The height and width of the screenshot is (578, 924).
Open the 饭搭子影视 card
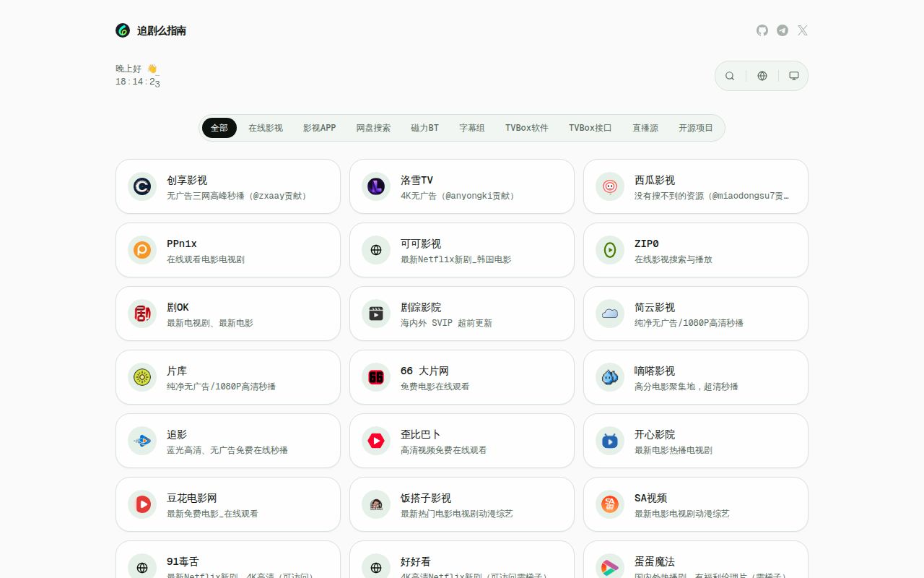click(x=462, y=504)
